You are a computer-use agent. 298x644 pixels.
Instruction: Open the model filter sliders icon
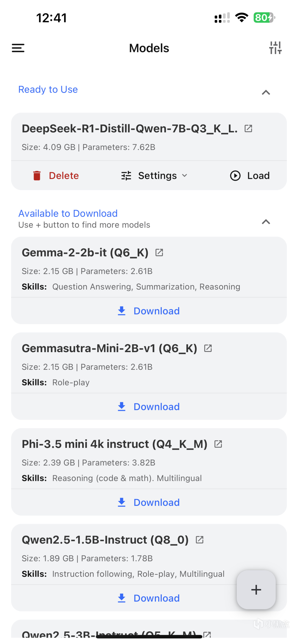275,48
